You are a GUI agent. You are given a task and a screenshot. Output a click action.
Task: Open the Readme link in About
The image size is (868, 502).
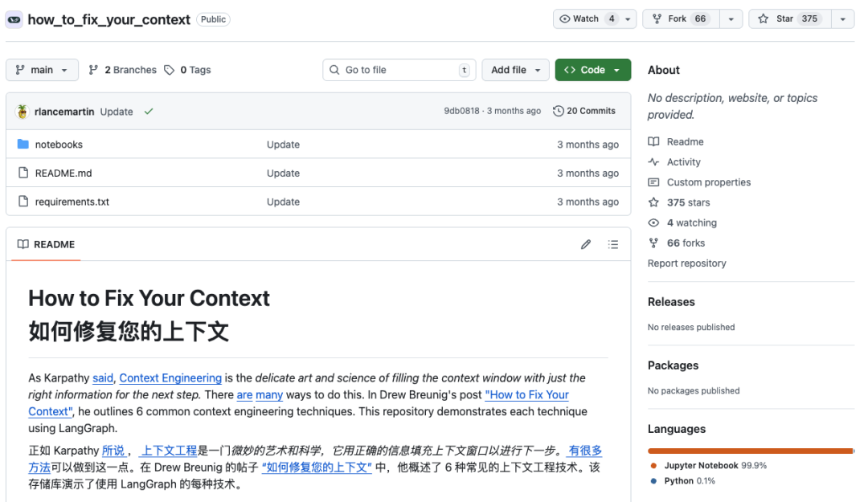tap(685, 141)
